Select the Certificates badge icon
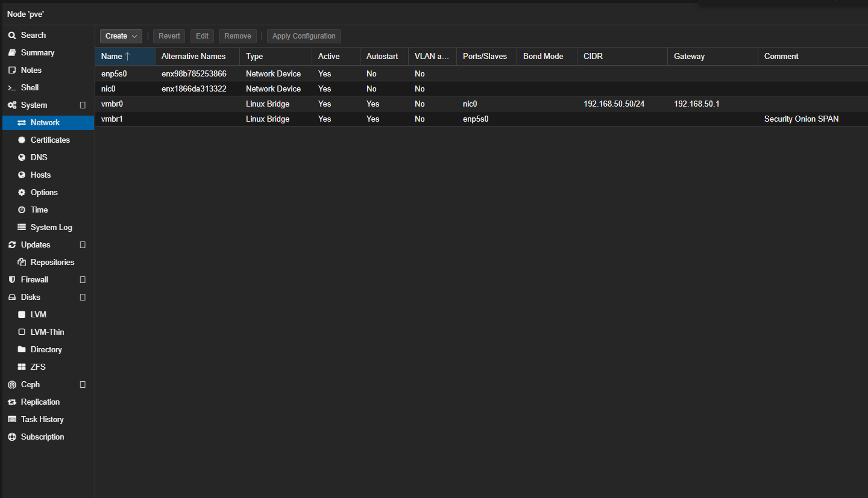The width and height of the screenshot is (868, 498). [x=22, y=140]
